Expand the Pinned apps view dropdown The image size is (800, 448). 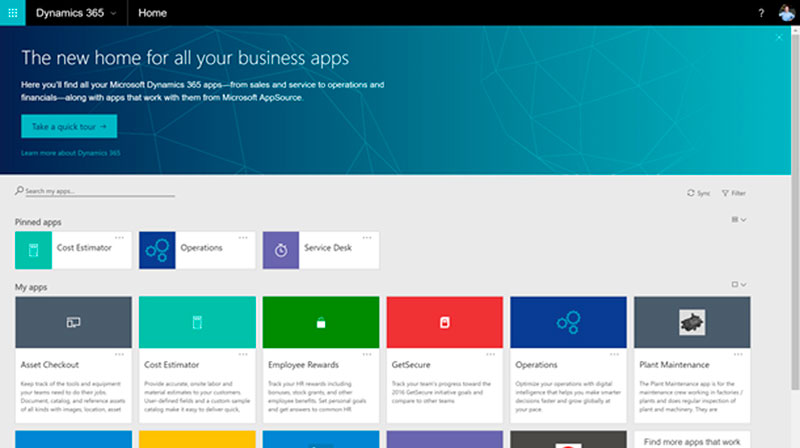(x=739, y=219)
